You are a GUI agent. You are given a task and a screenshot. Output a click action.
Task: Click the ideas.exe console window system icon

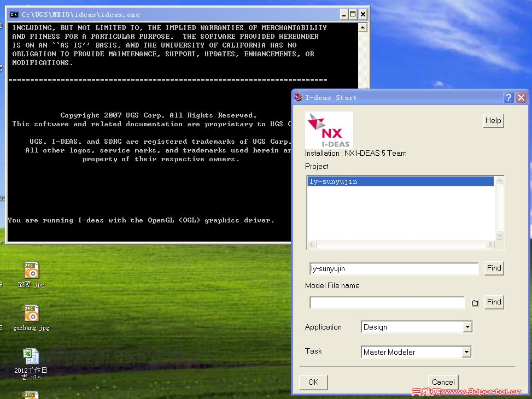point(14,15)
